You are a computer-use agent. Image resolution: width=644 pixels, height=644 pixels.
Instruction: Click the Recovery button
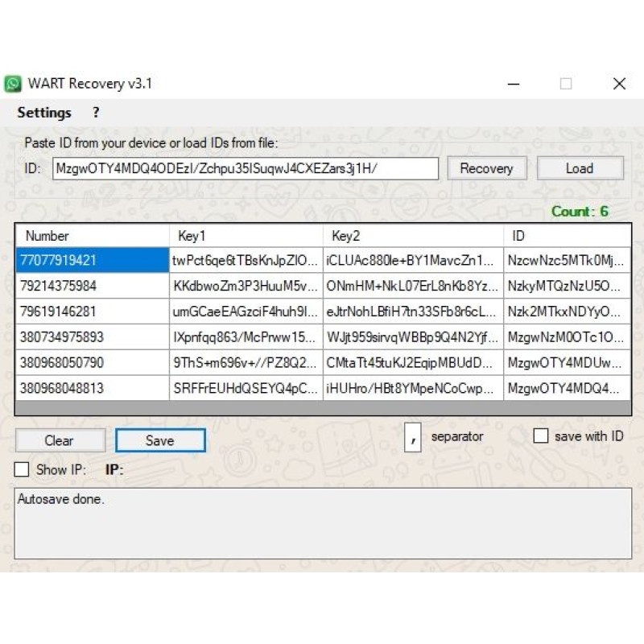coord(486,168)
